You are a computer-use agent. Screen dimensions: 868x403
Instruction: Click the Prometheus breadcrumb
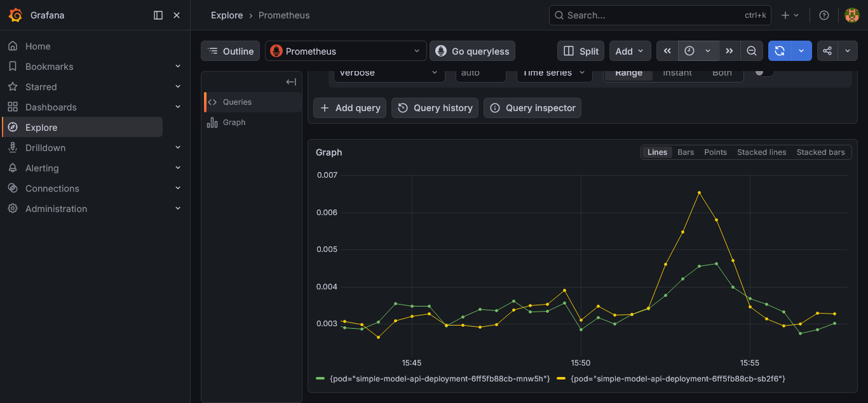coord(284,15)
